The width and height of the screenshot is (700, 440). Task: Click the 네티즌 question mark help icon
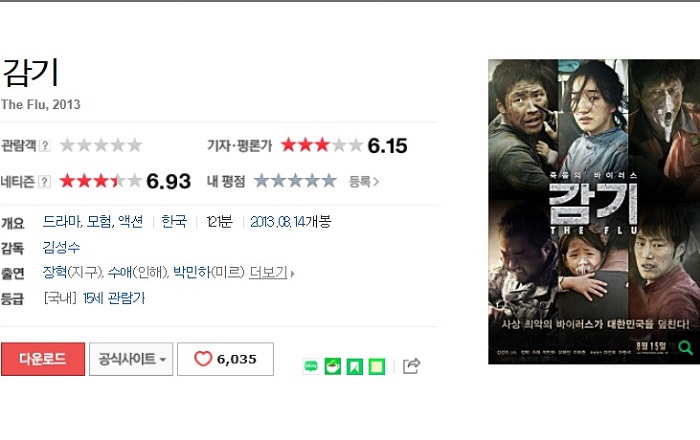(44, 182)
